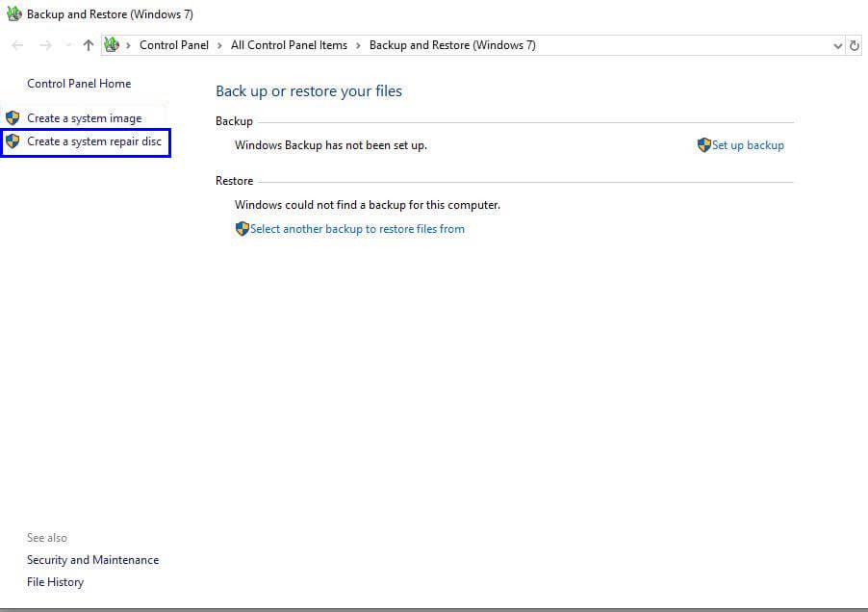868x612 pixels.
Task: Expand the chevron before Control Panel in the address bar
Action: [128, 45]
